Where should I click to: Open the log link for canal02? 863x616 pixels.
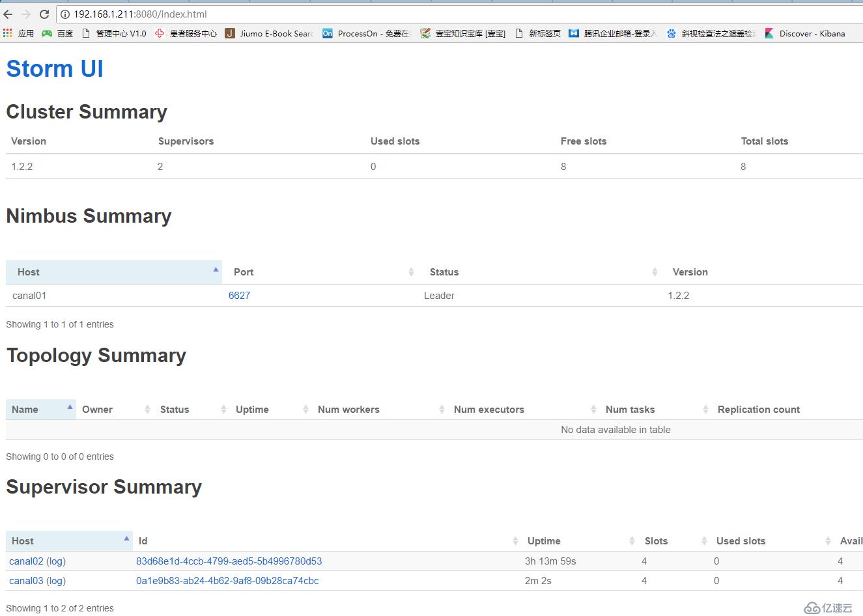(56, 561)
